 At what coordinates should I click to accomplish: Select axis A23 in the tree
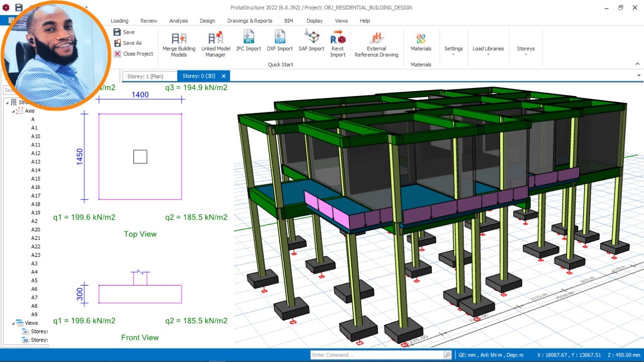36,255
